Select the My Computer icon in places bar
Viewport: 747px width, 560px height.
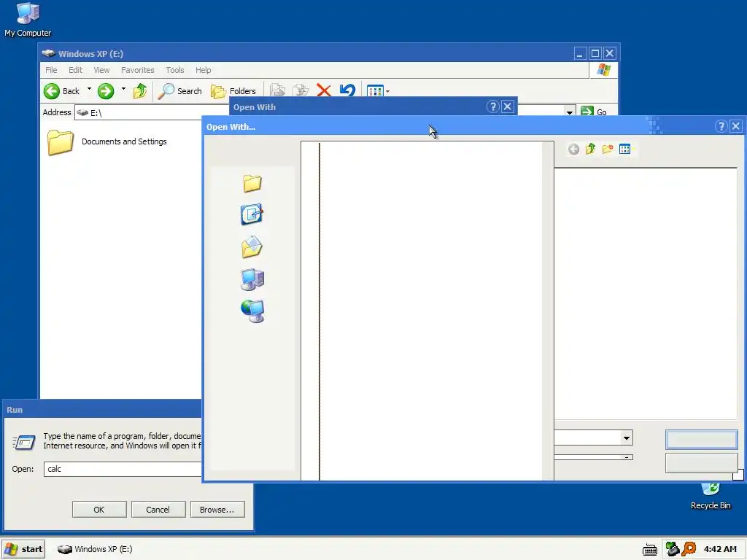(252, 279)
